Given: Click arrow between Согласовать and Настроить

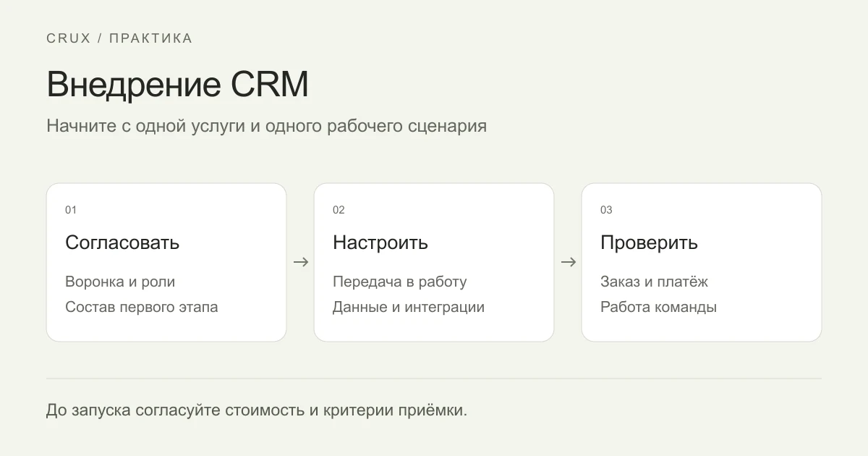Looking at the screenshot, I should click(301, 262).
